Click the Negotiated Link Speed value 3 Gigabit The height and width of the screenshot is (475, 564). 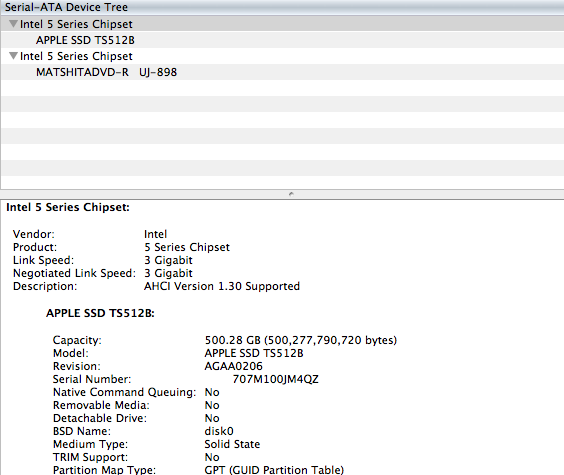coord(168,273)
